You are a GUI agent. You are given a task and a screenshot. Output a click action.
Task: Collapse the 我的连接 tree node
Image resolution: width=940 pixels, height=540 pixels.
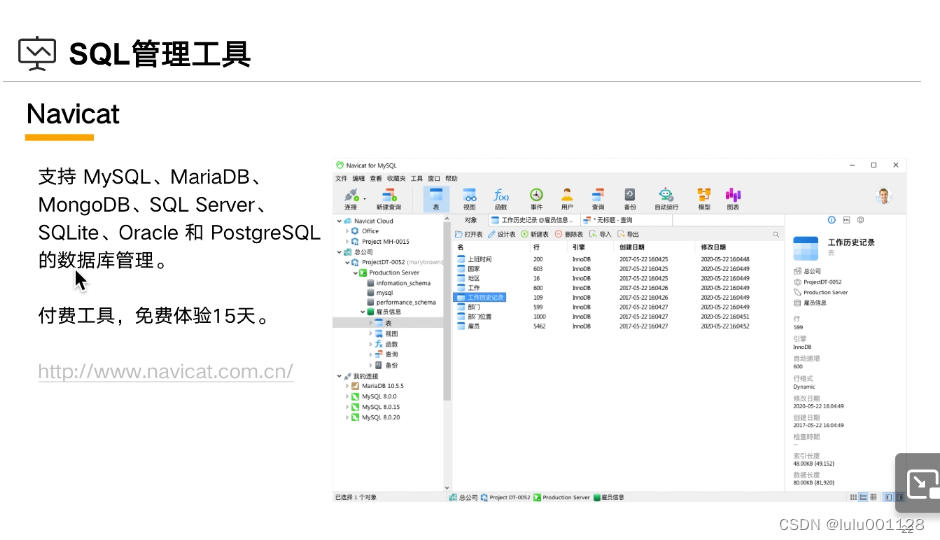click(339, 376)
